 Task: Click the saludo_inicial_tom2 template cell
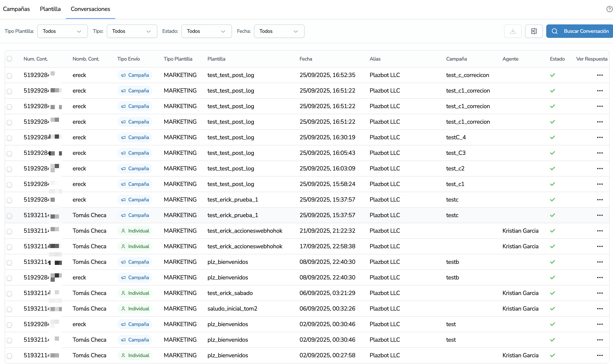[x=232, y=309]
